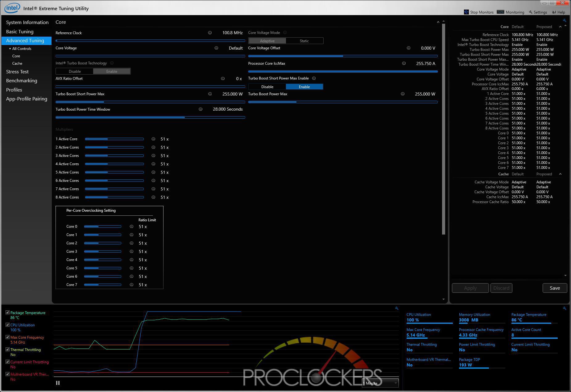This screenshot has width=571, height=392.
Task: Collapse the Core section header
Action: [438, 22]
